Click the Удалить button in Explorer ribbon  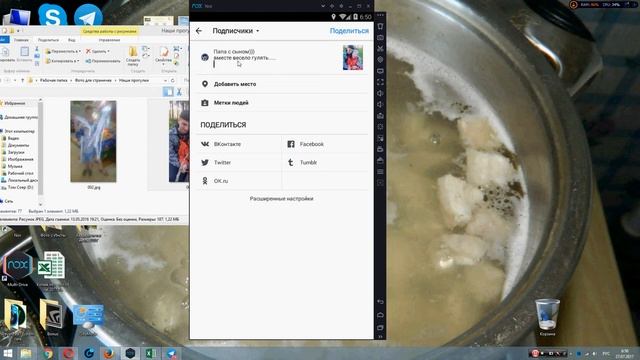click(x=98, y=51)
